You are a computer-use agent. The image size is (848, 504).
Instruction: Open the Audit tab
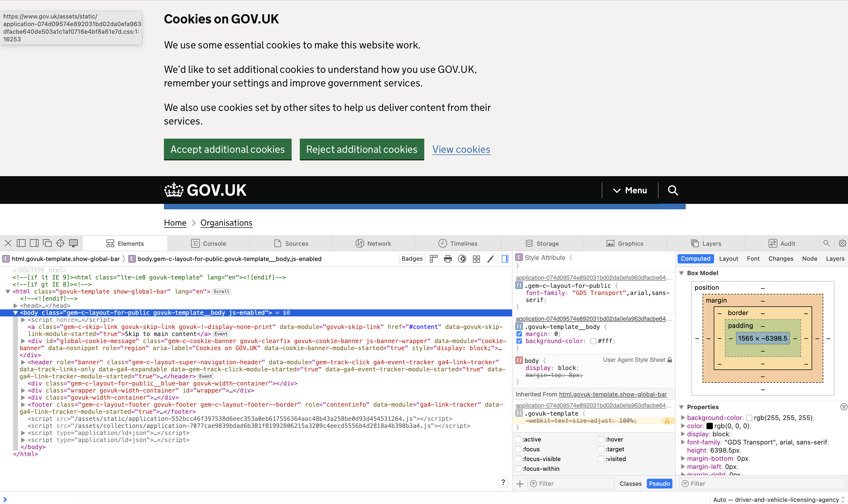pos(781,244)
